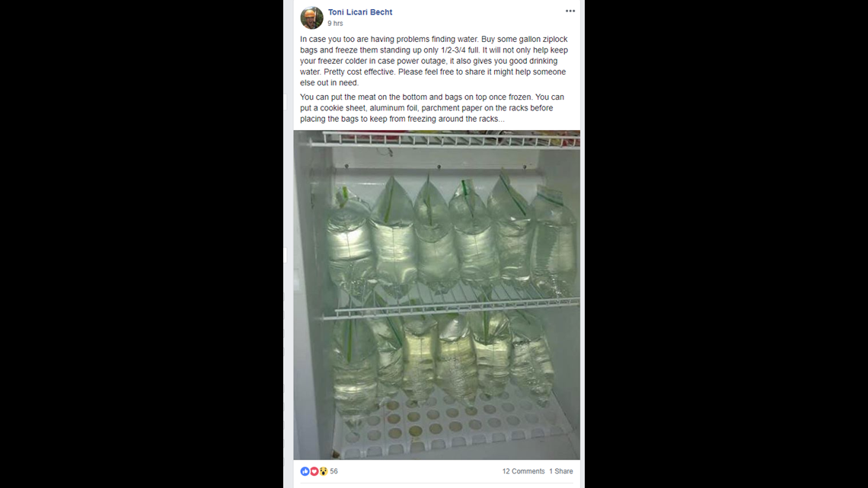
Task: Click the first paragraph about gallon ziplock bags
Action: (x=434, y=61)
